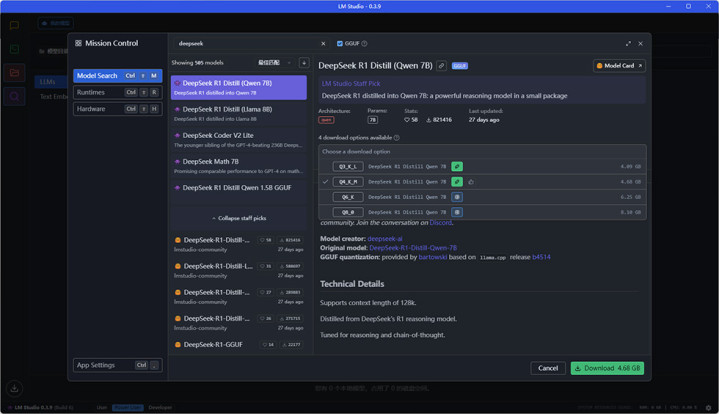The width and height of the screenshot is (719, 414).
Task: Select the Q4_K_M download option
Action: 482,182
